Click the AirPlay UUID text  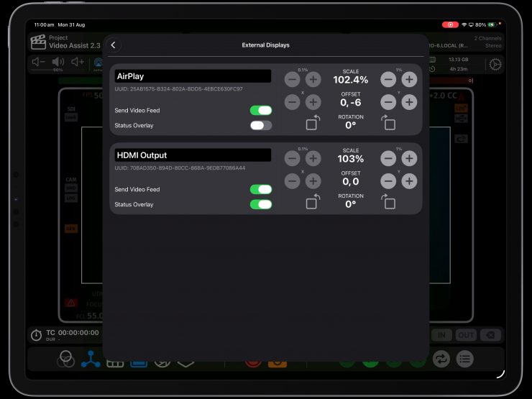click(x=178, y=89)
